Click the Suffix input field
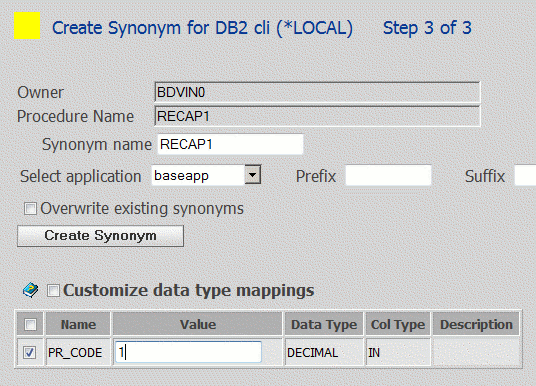 [525, 175]
